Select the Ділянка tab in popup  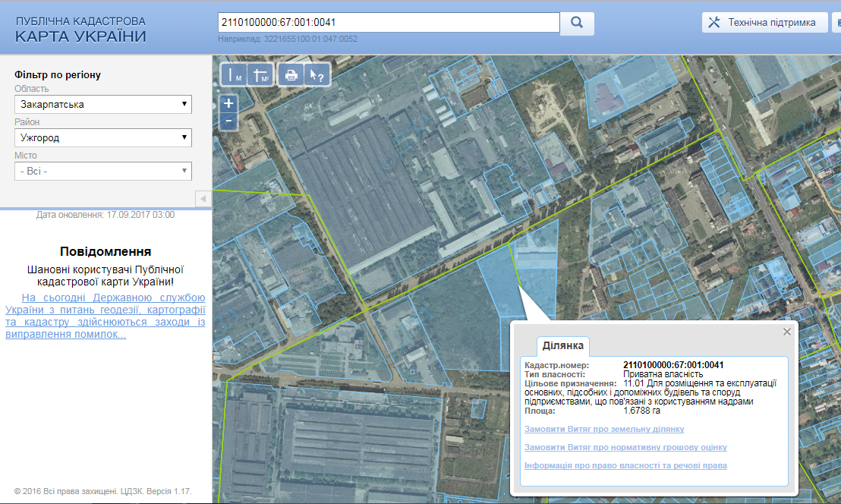click(x=562, y=346)
